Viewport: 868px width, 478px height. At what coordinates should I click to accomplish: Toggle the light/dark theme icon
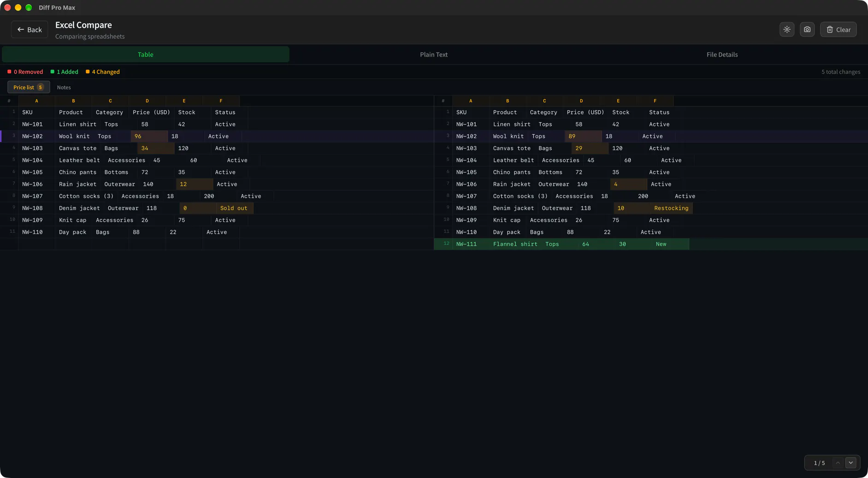click(787, 30)
